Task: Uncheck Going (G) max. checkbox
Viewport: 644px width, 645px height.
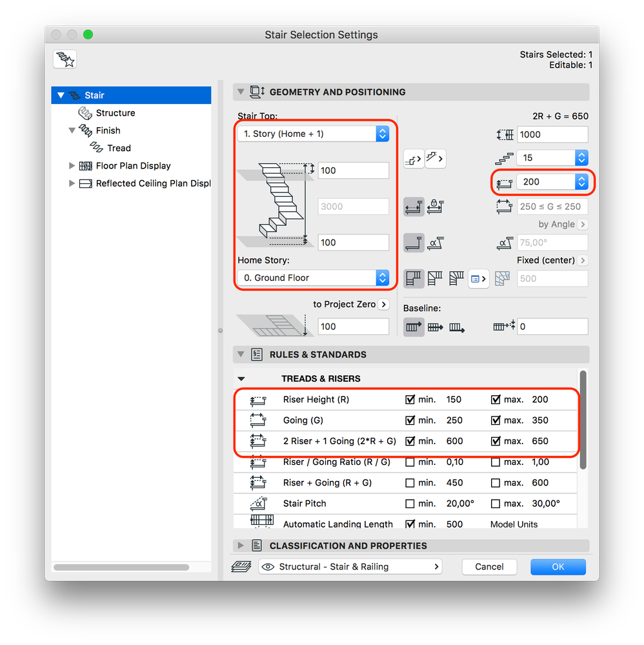Action: point(496,420)
